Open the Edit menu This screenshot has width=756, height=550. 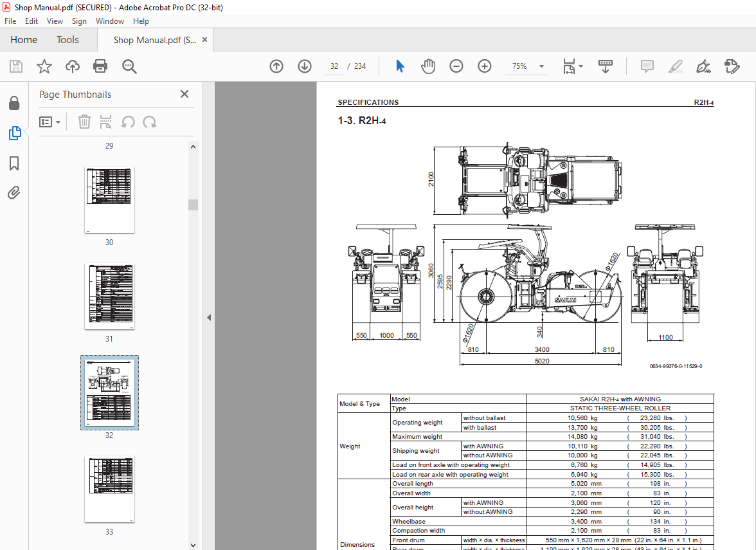pyautogui.click(x=32, y=21)
